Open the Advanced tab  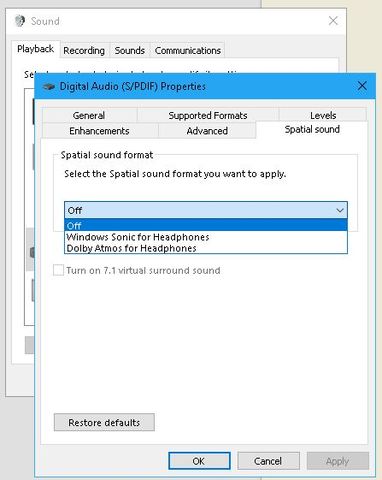(x=207, y=131)
